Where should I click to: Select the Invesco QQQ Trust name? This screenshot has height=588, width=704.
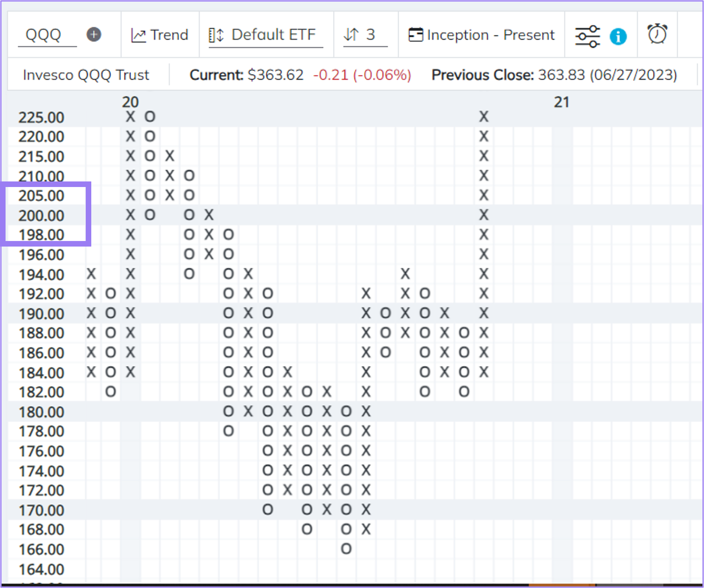pos(86,75)
